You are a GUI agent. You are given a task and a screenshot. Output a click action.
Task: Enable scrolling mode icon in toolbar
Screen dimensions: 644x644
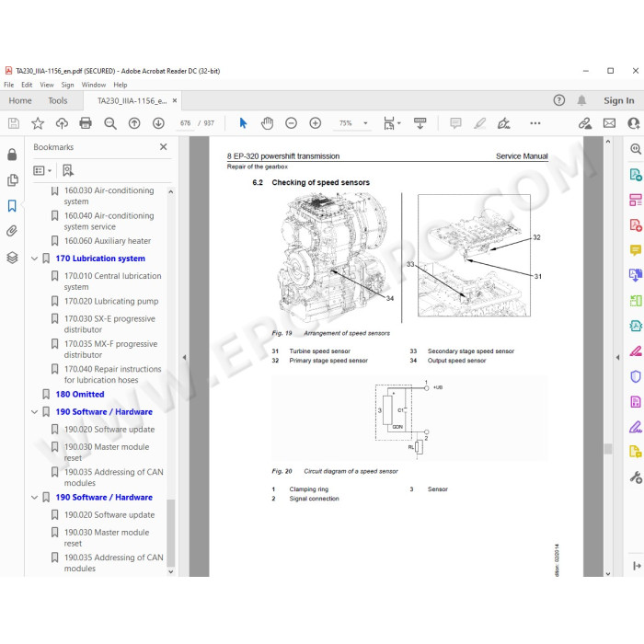coord(420,123)
